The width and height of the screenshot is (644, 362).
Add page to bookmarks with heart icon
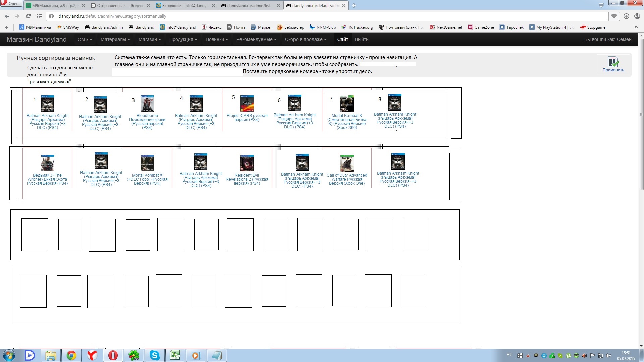(x=614, y=16)
